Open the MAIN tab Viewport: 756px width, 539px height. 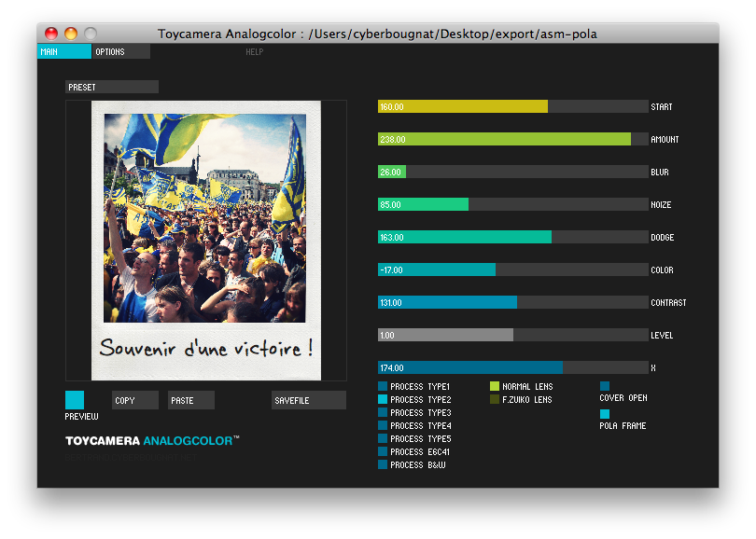coord(63,52)
